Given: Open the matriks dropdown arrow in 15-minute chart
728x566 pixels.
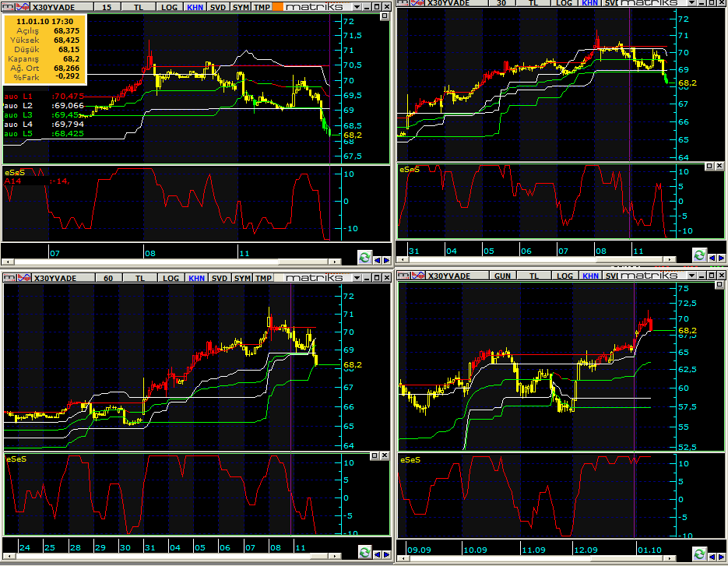Looking at the screenshot, I should click(x=357, y=7).
